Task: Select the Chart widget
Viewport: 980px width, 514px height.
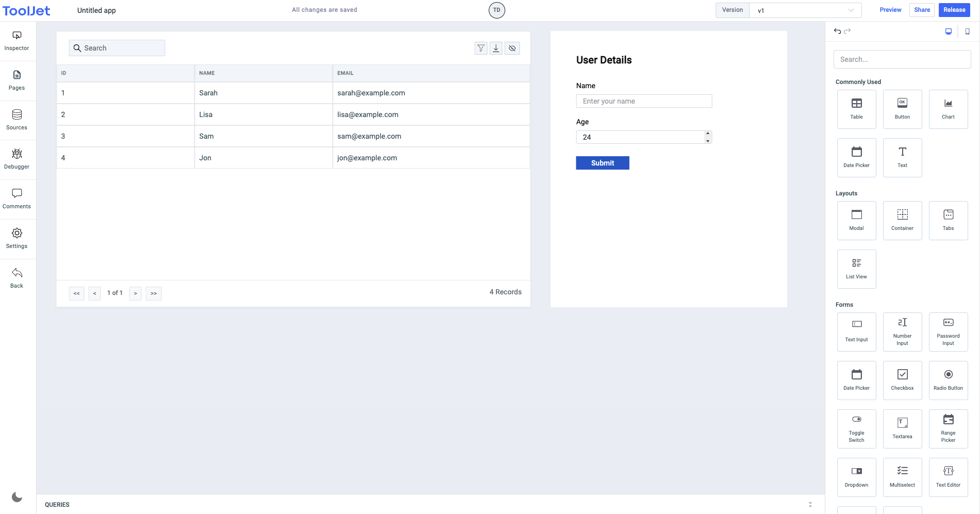Action: tap(948, 109)
